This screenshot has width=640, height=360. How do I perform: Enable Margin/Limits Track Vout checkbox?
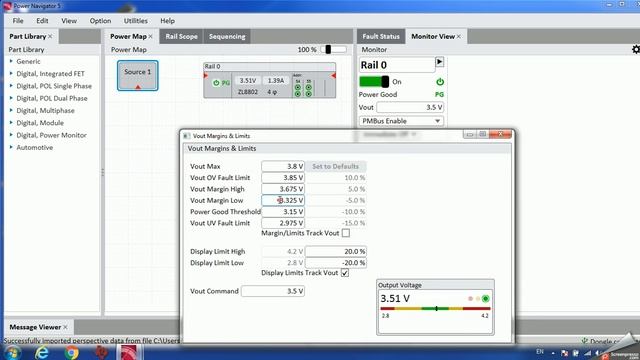[346, 233]
